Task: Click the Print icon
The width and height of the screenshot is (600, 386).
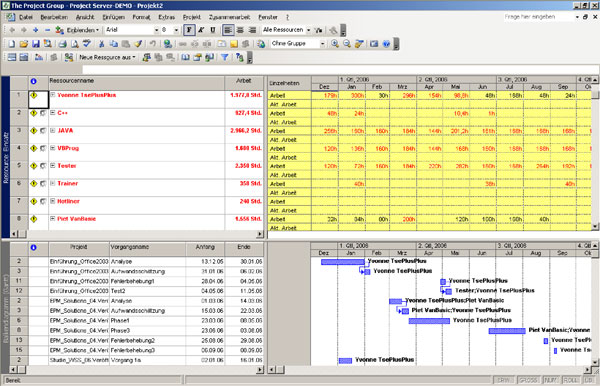Action: tap(62, 44)
